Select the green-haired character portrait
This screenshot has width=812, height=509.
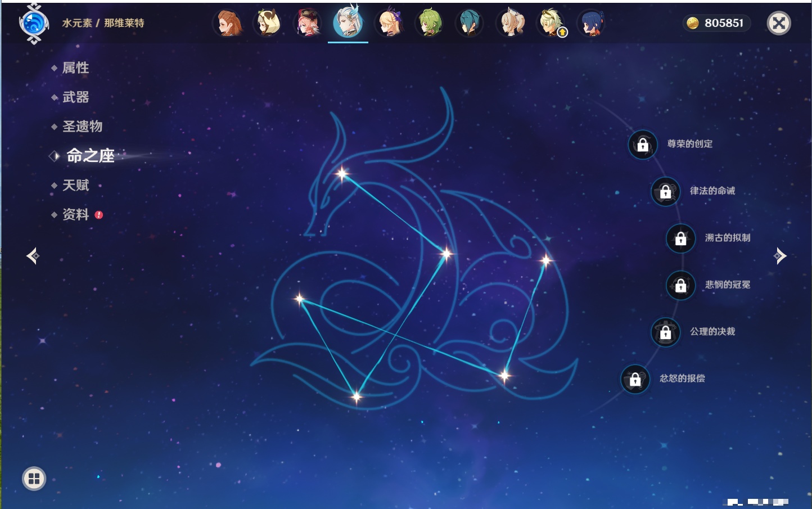point(429,23)
